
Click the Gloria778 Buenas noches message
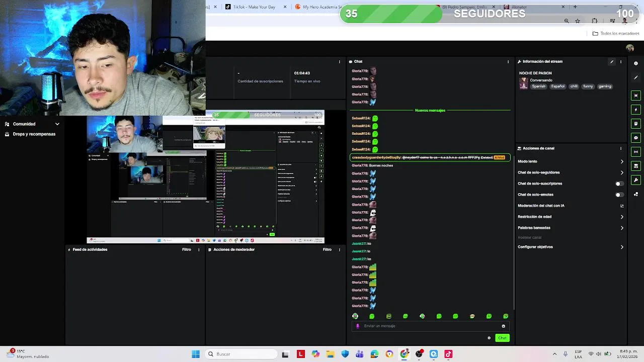(x=372, y=165)
